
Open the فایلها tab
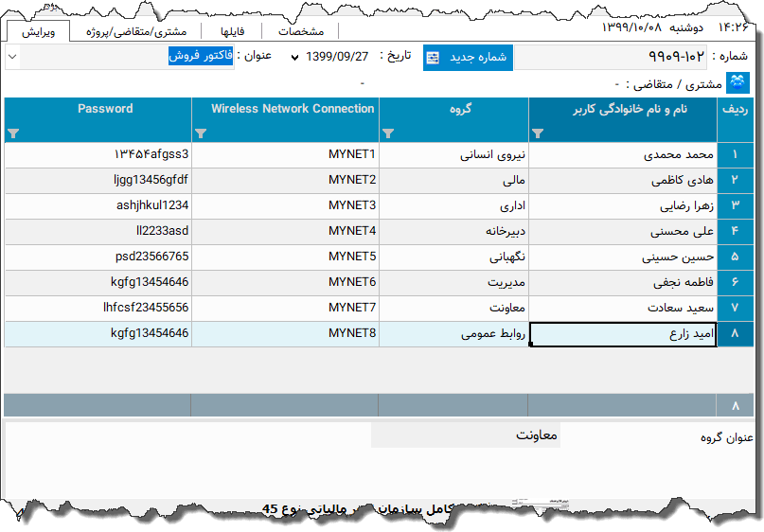coord(232,32)
